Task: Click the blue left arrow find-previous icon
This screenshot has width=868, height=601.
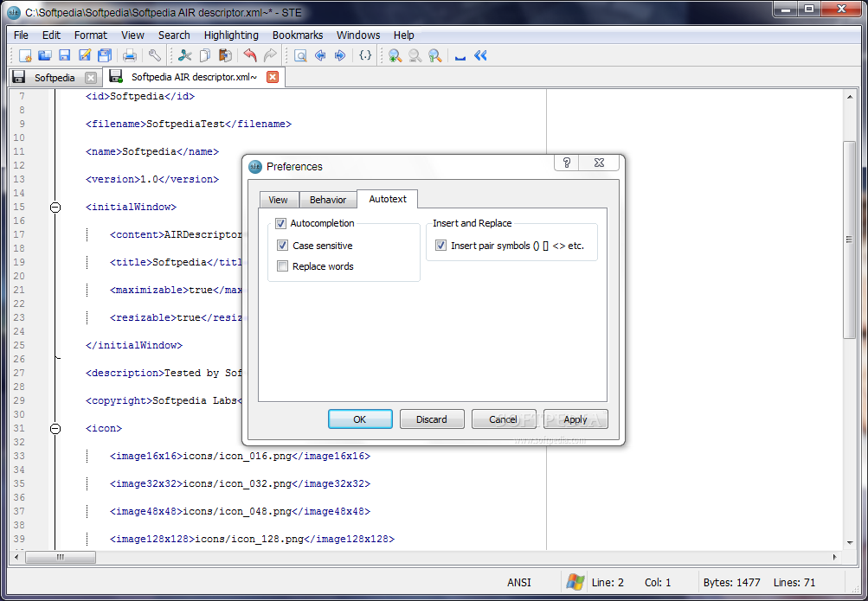Action: tap(320, 55)
